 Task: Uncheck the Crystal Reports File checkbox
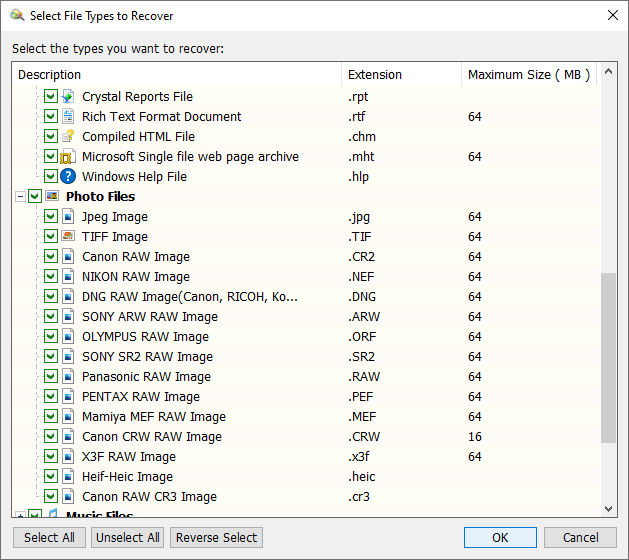(x=51, y=96)
